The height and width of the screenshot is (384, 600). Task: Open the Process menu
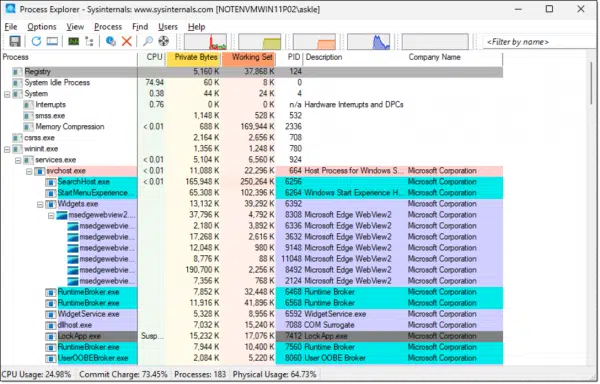(108, 27)
